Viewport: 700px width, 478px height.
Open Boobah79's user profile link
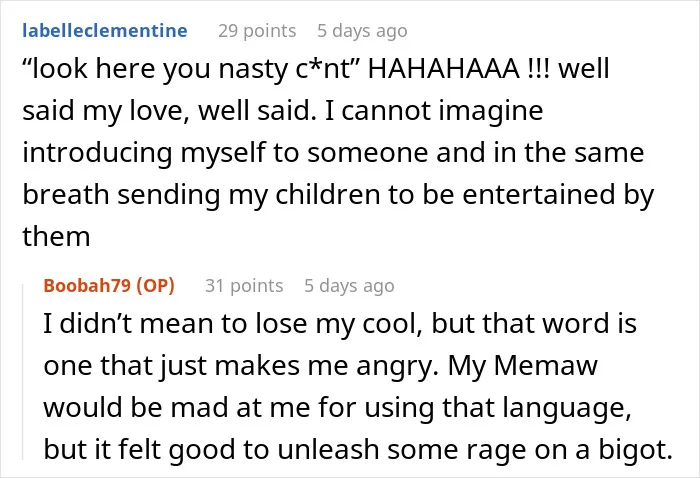click(88, 285)
